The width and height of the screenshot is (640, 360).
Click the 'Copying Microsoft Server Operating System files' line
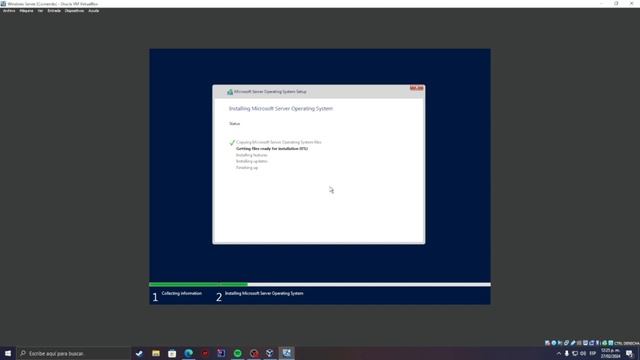coord(279,142)
